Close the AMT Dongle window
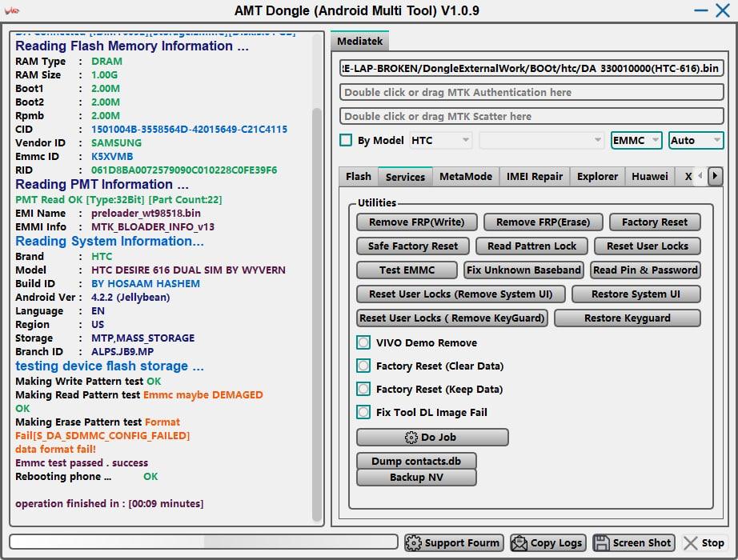This screenshot has height=560, width=738. click(723, 10)
